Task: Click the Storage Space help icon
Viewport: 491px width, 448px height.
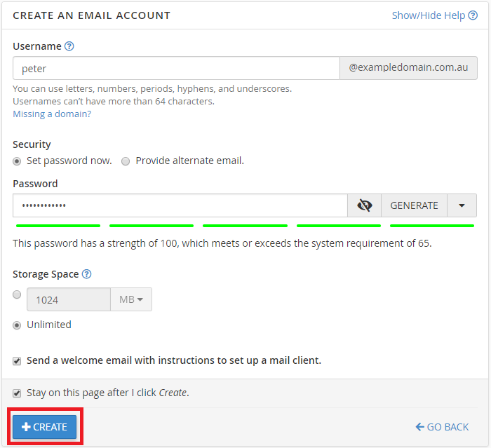Action: [87, 274]
